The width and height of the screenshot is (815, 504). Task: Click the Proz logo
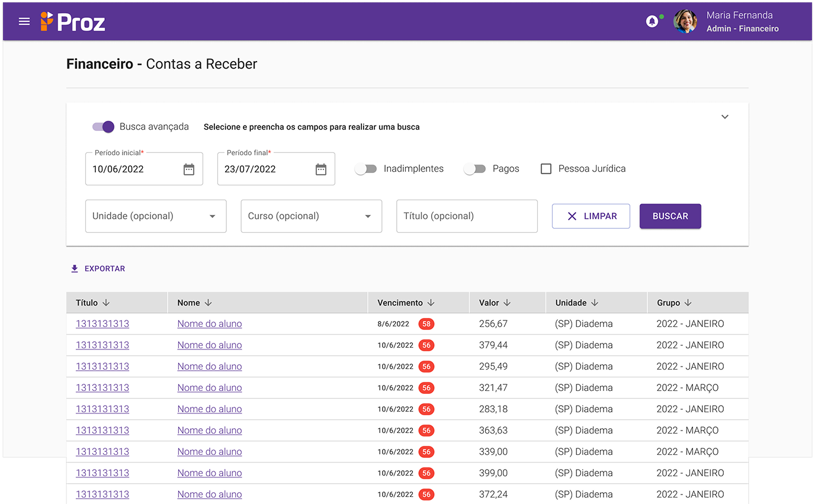click(73, 22)
